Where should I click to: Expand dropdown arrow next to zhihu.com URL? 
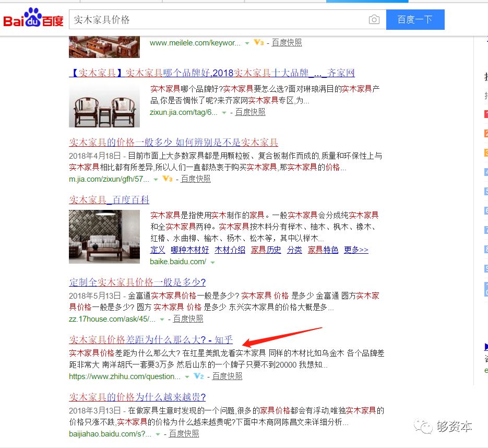point(187,377)
